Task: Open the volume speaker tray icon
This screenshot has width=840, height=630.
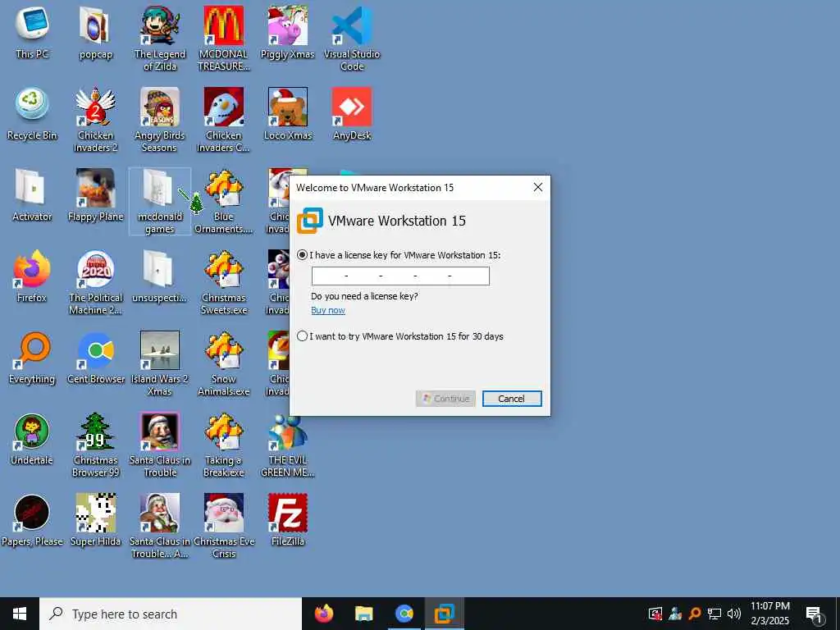Action: [734, 614]
